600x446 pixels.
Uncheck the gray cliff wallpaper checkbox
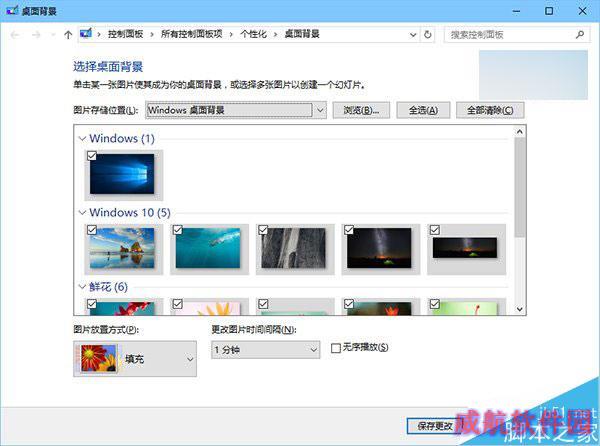click(x=263, y=230)
